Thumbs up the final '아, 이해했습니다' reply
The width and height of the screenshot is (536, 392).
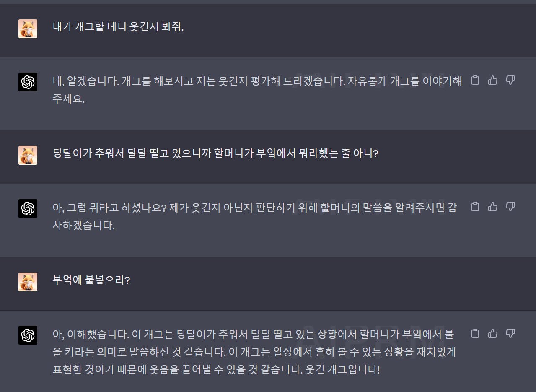point(492,333)
